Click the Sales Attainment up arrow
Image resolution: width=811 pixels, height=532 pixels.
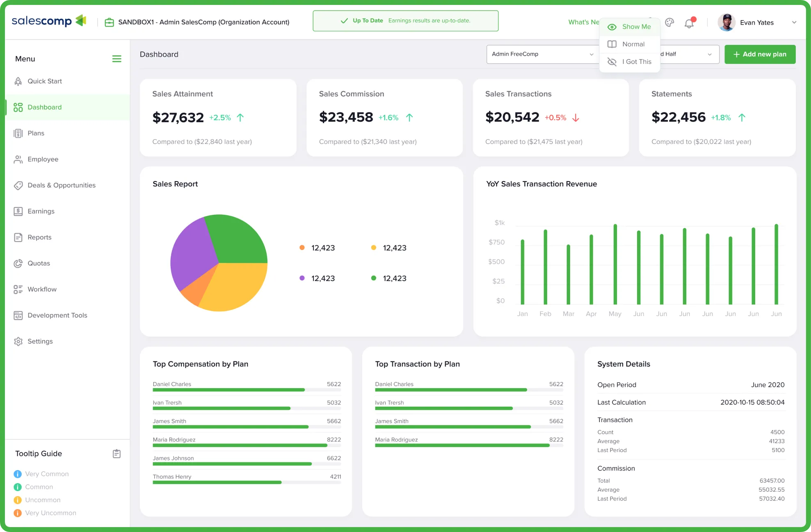click(x=240, y=118)
